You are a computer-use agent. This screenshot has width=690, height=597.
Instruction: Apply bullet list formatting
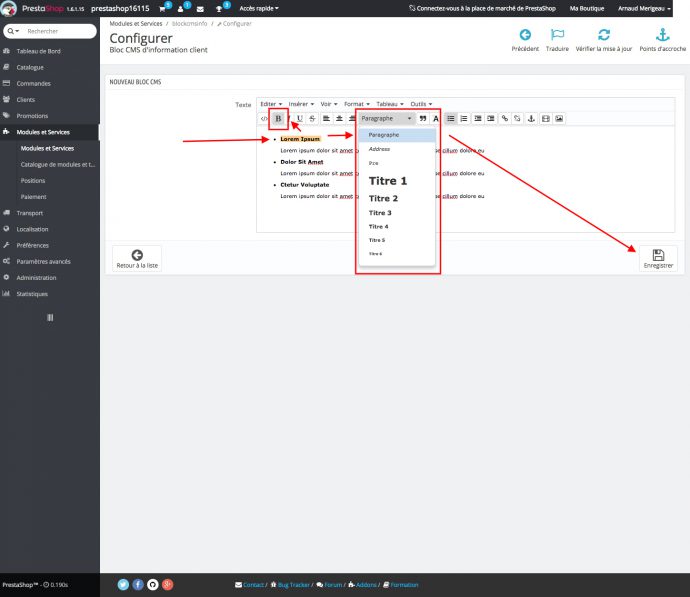pos(451,118)
